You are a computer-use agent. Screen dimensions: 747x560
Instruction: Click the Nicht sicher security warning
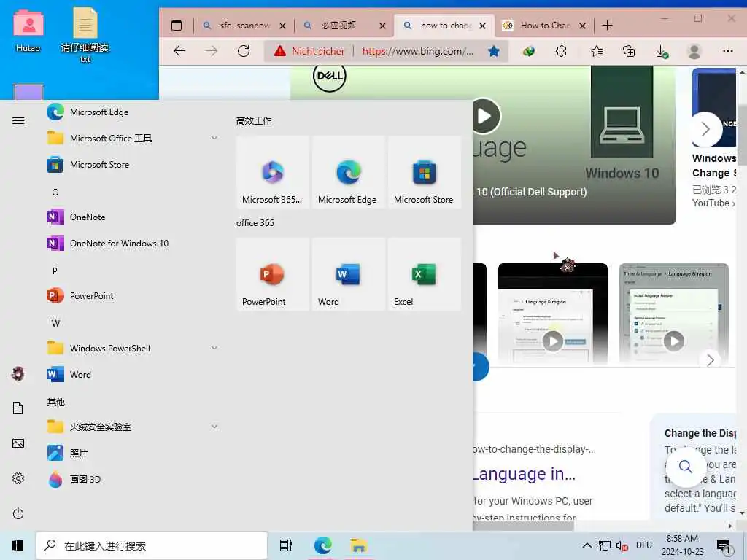click(x=309, y=52)
